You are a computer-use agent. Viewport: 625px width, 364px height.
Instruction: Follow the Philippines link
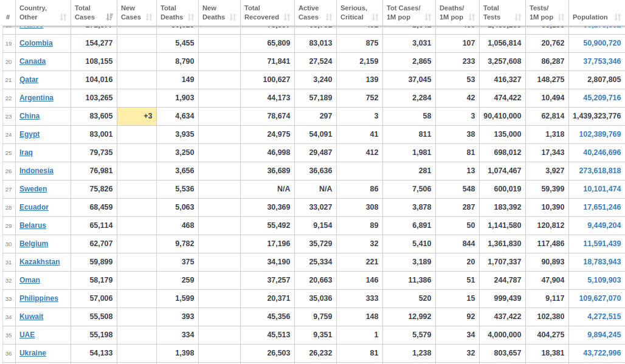pos(39,298)
